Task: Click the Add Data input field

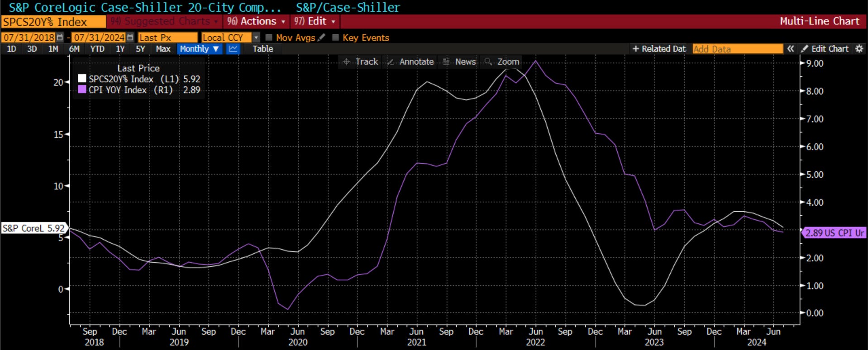Action: 737,49
